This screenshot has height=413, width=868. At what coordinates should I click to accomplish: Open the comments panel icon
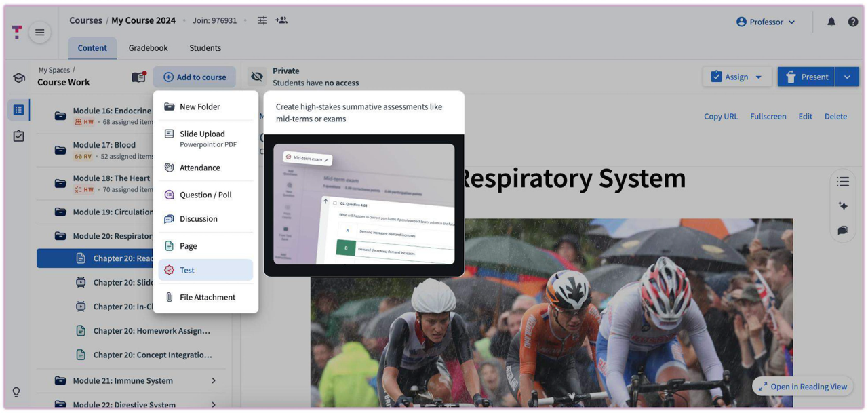[x=842, y=231]
